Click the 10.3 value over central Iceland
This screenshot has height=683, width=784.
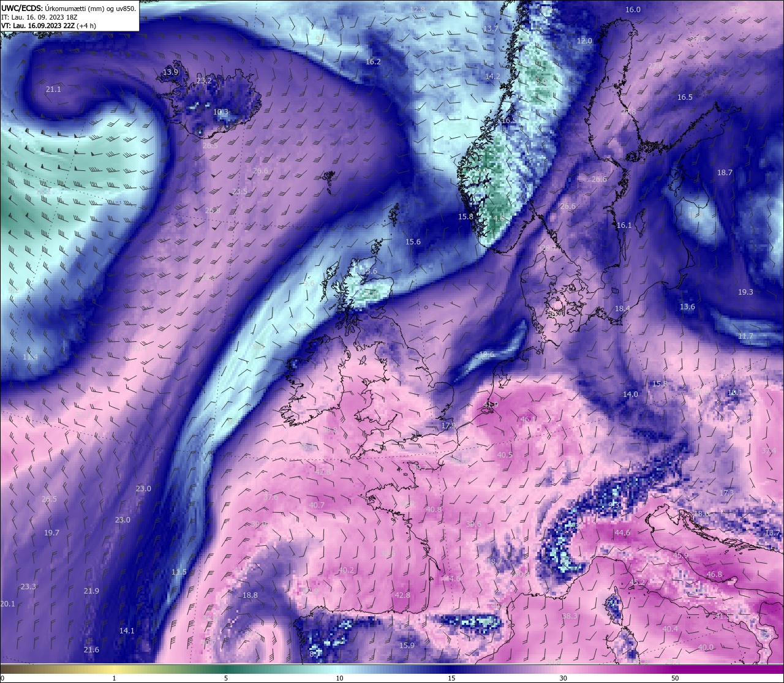point(221,112)
